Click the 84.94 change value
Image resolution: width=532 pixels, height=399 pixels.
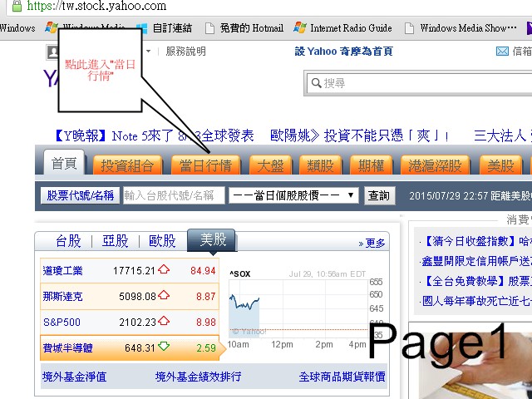tap(203, 270)
